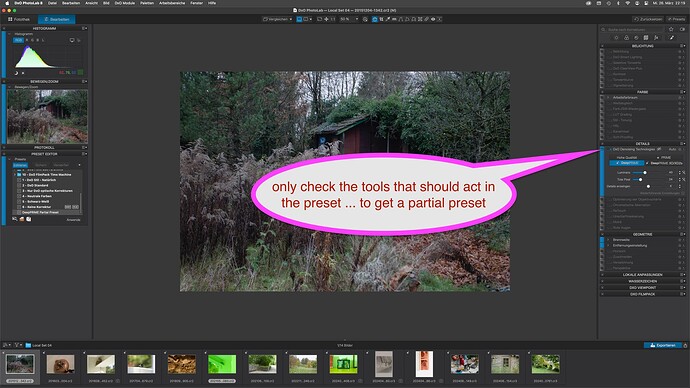Switch to the Fotothek tab
This screenshot has width=690, height=388.
[19, 19]
